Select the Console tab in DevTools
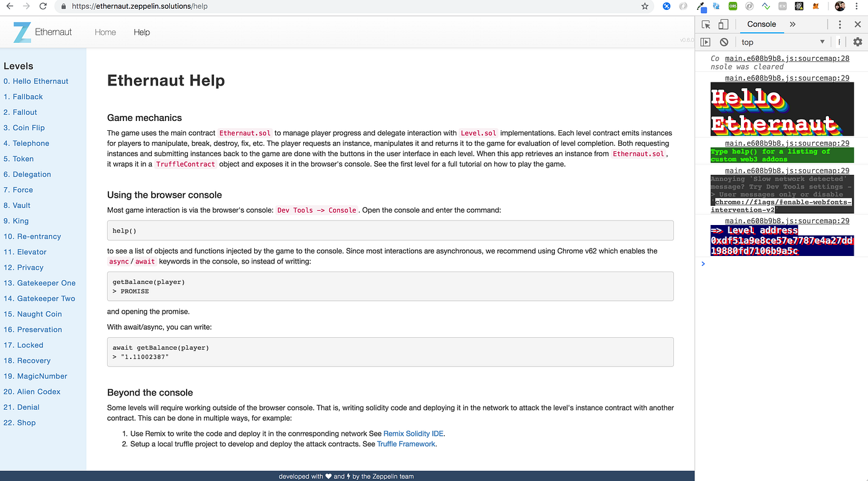 pyautogui.click(x=761, y=24)
